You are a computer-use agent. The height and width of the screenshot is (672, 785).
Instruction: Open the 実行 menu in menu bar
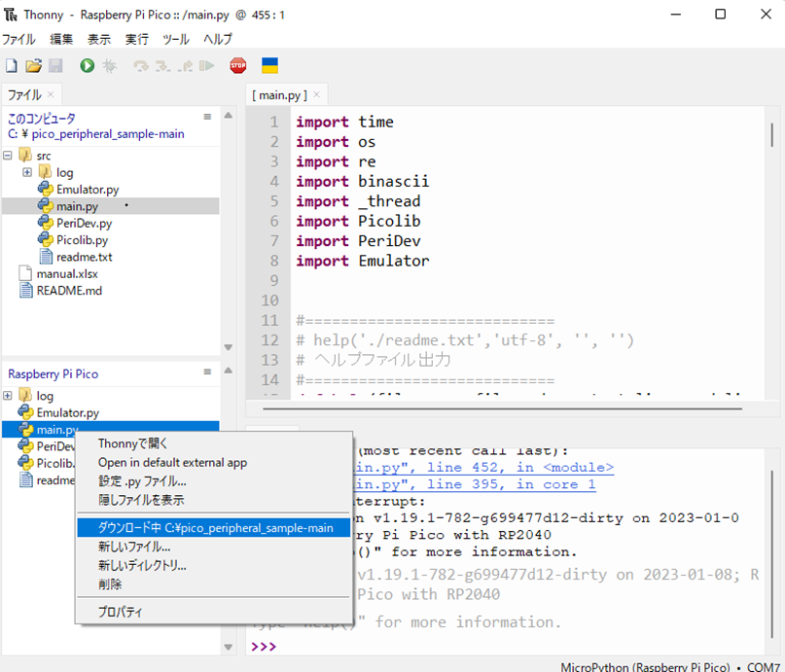point(137,40)
